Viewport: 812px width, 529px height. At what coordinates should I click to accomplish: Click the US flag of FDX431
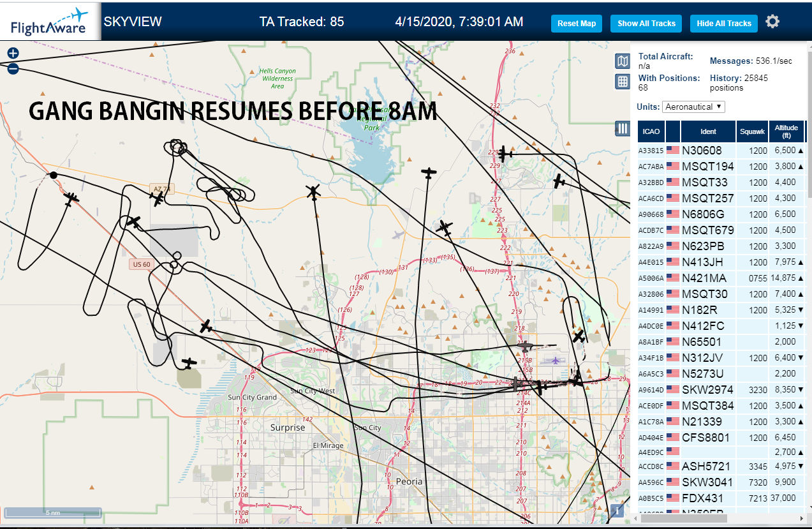click(672, 498)
